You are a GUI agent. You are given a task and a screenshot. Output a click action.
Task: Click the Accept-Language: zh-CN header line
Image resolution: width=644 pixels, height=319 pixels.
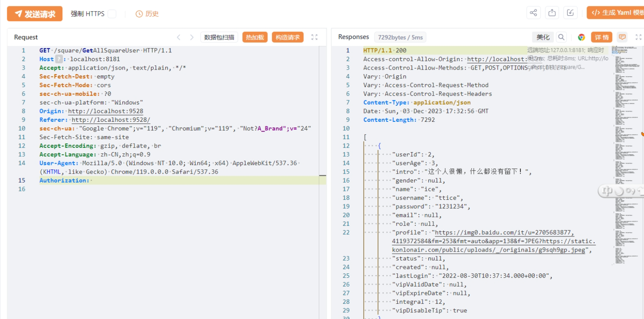95,154
